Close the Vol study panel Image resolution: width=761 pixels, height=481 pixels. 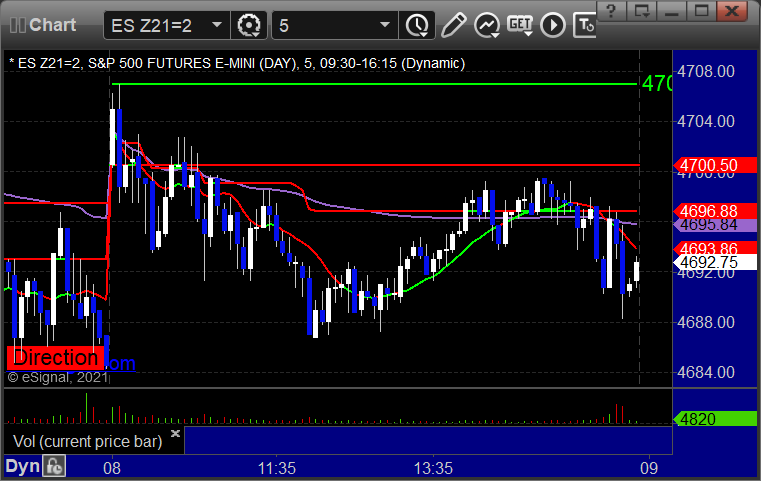[175, 433]
